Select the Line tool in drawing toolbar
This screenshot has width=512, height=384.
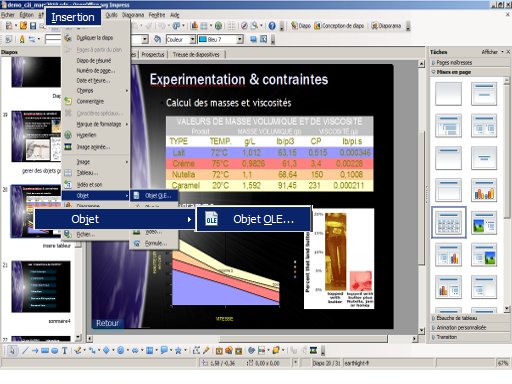[x=25, y=350]
